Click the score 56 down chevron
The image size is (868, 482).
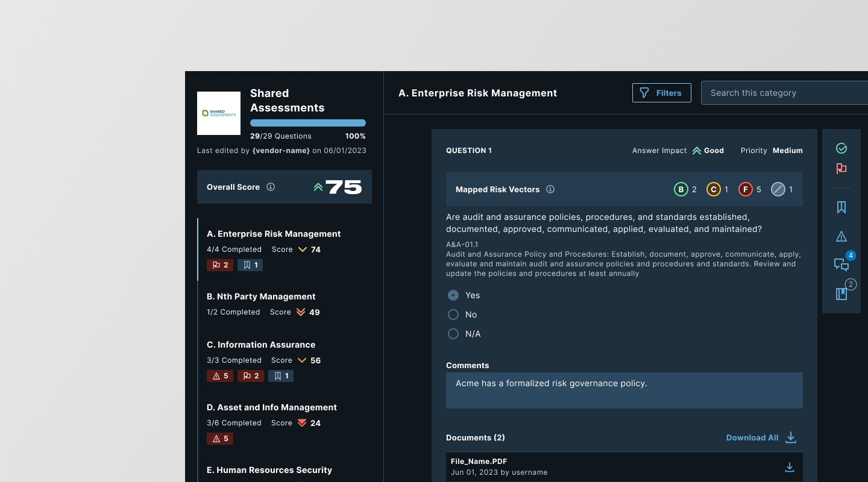[303, 360]
